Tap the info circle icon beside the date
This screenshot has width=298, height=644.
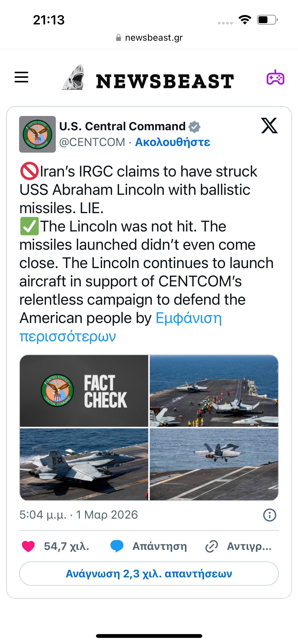269,515
